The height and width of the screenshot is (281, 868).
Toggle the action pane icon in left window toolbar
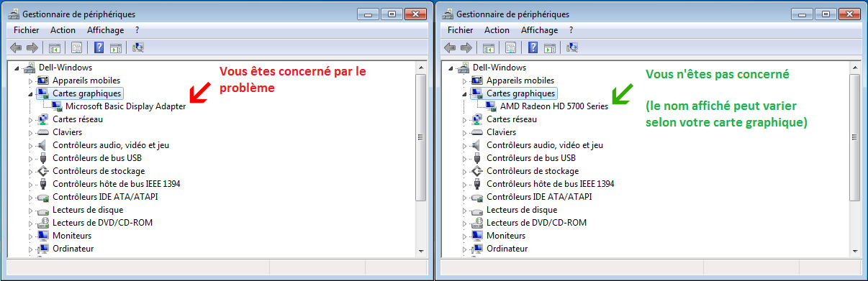(115, 47)
